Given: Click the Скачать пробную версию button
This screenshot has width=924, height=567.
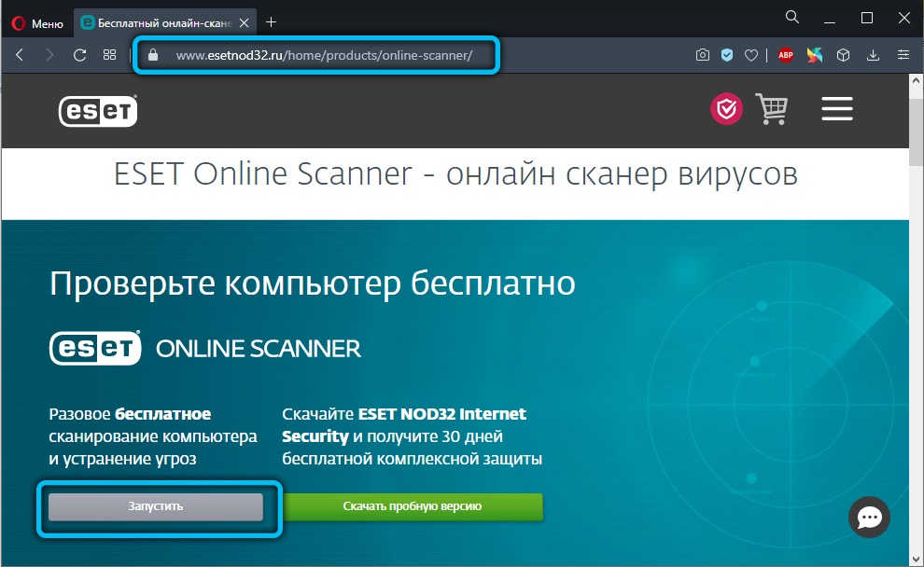Looking at the screenshot, I should (413, 506).
